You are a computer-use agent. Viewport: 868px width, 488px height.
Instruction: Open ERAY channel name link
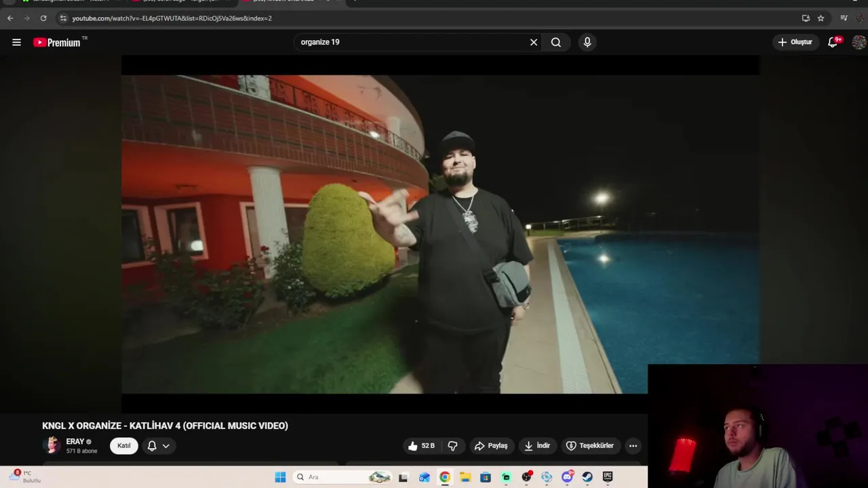coord(75,442)
